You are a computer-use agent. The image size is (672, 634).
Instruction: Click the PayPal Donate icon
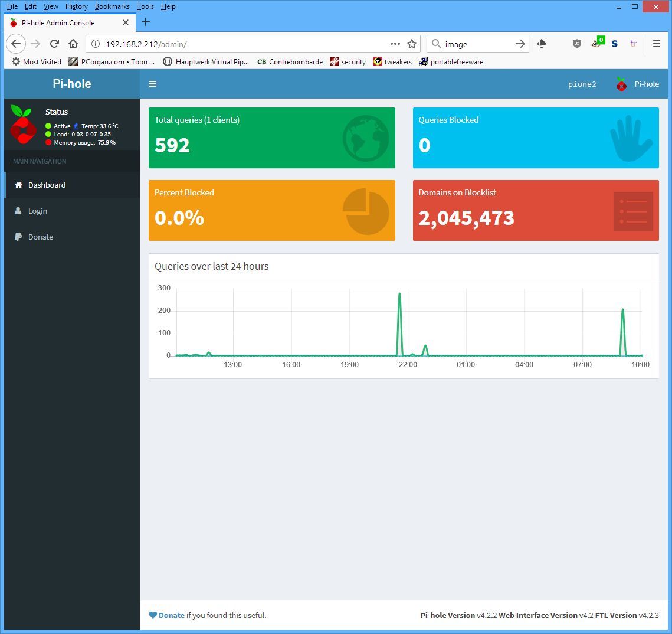click(18, 237)
